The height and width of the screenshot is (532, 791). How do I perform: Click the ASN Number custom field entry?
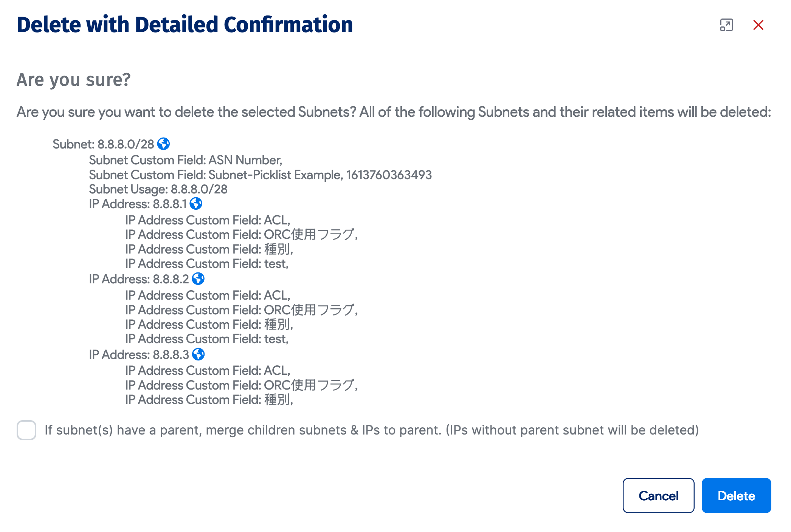click(185, 160)
